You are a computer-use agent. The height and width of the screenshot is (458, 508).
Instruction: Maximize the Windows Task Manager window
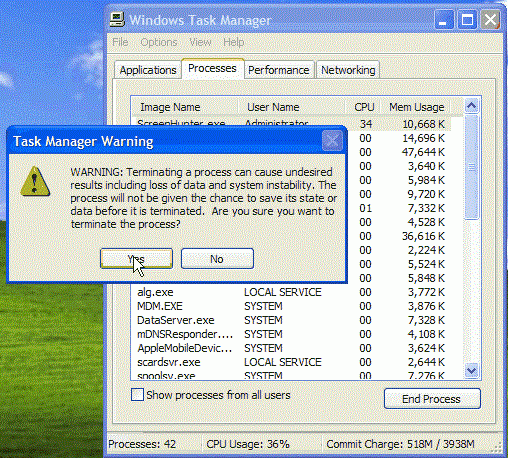click(467, 20)
